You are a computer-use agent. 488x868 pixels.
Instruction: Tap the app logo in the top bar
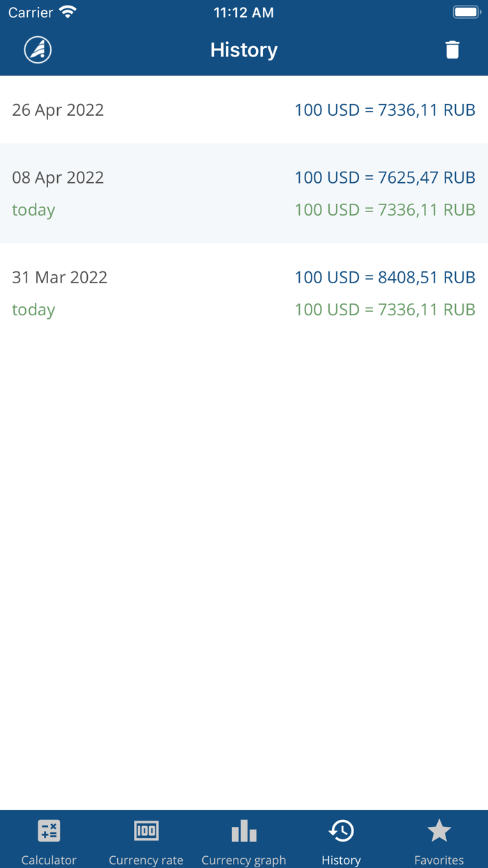coord(38,50)
